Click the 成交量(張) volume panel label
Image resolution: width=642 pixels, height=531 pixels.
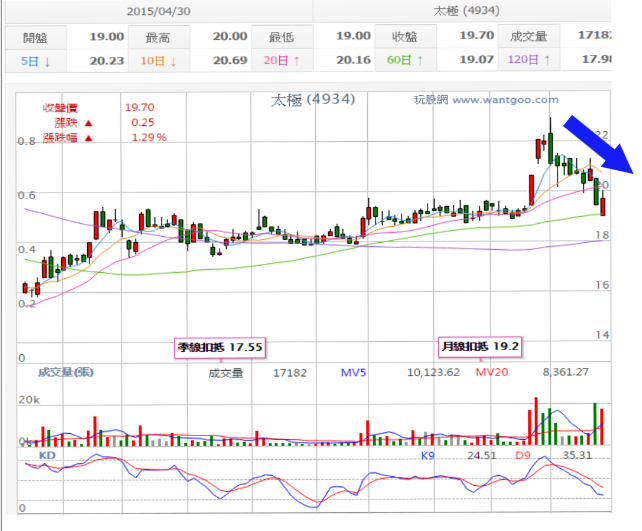66,372
